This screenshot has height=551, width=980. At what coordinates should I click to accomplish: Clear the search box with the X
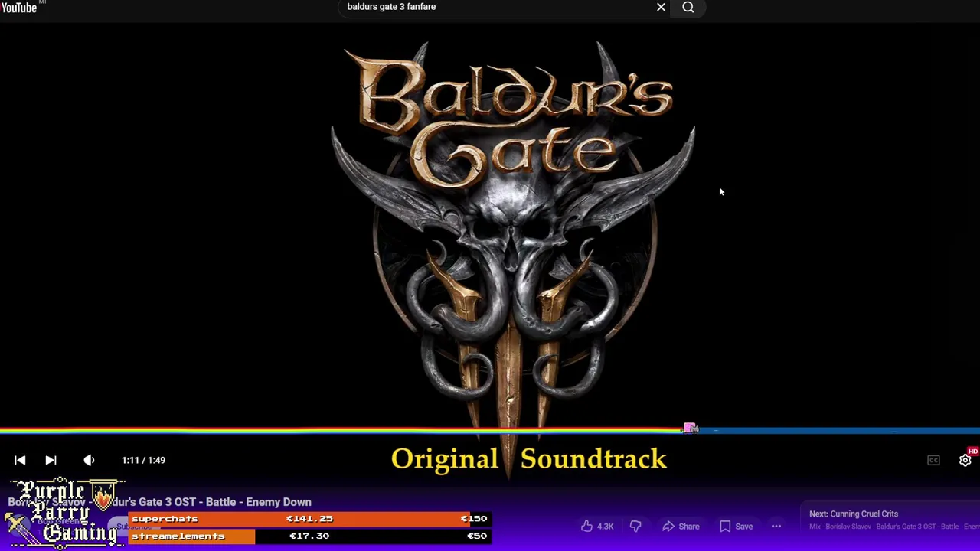click(x=661, y=8)
